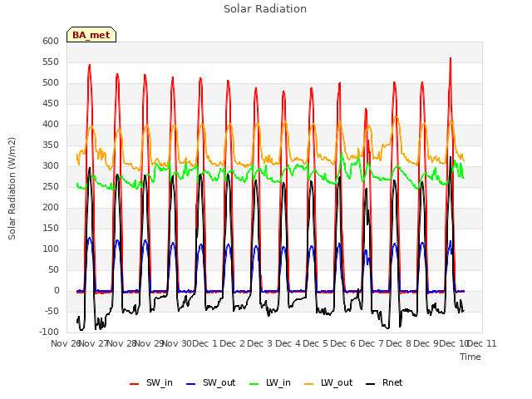
Task: Click the red SW_in legend swatch
Action: 135,384
